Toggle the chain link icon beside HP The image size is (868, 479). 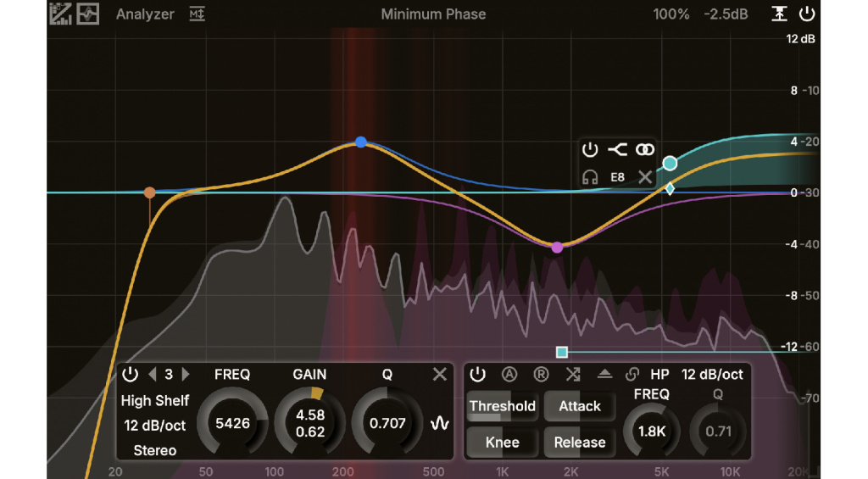coord(632,375)
